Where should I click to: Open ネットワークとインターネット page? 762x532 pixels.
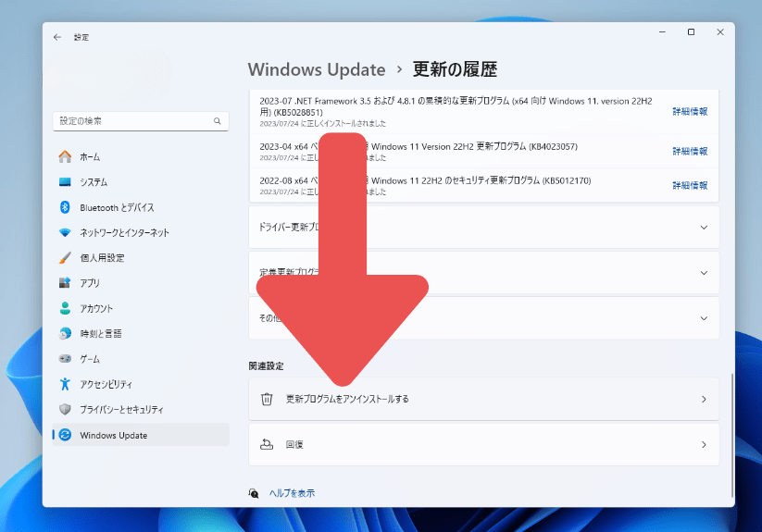point(141,232)
